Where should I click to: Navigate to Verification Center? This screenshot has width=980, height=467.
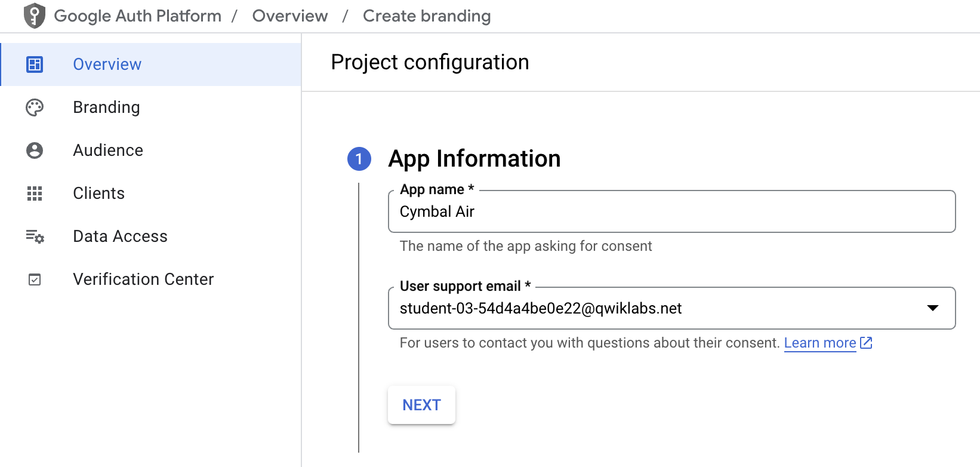click(143, 279)
